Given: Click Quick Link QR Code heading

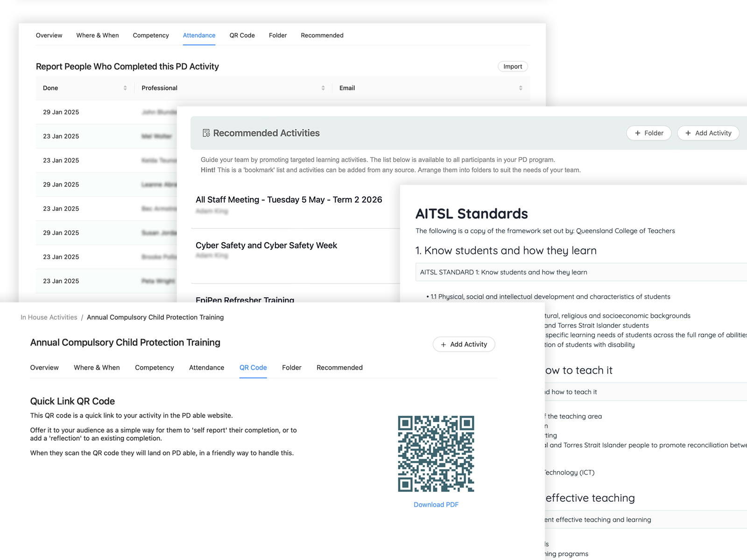Looking at the screenshot, I should 72,401.
